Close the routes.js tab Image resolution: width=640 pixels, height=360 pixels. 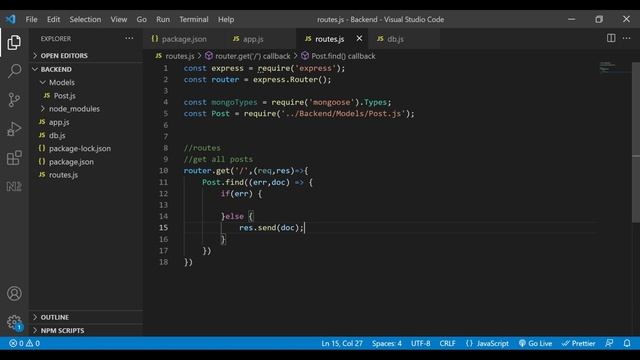tap(359, 38)
